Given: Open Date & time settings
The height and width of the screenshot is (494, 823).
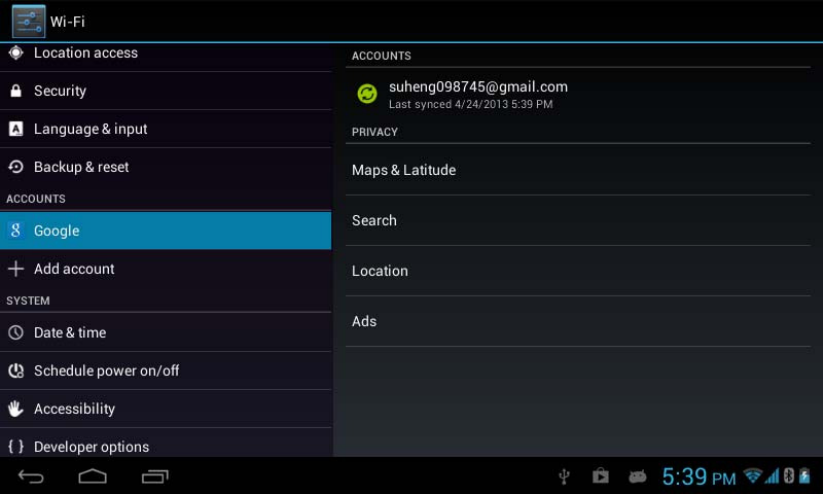Looking at the screenshot, I should [166, 332].
